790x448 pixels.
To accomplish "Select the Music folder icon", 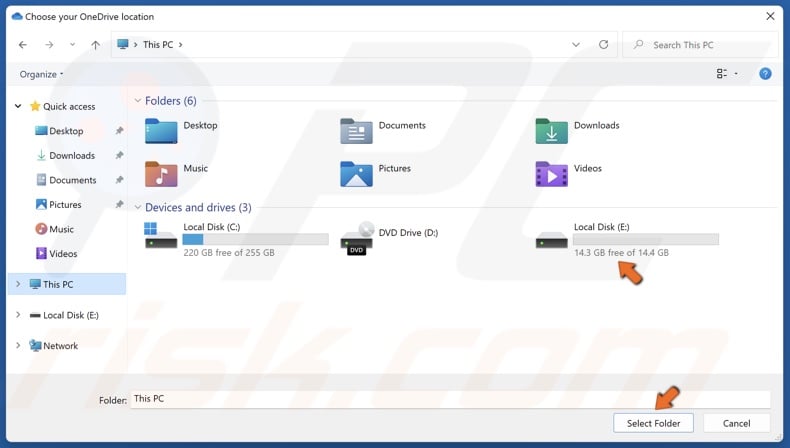I will pyautogui.click(x=161, y=174).
